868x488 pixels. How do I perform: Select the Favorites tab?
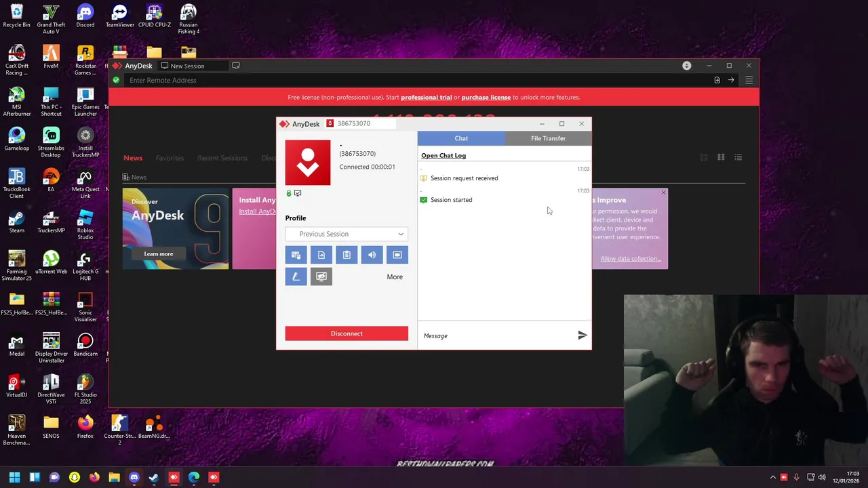point(170,158)
